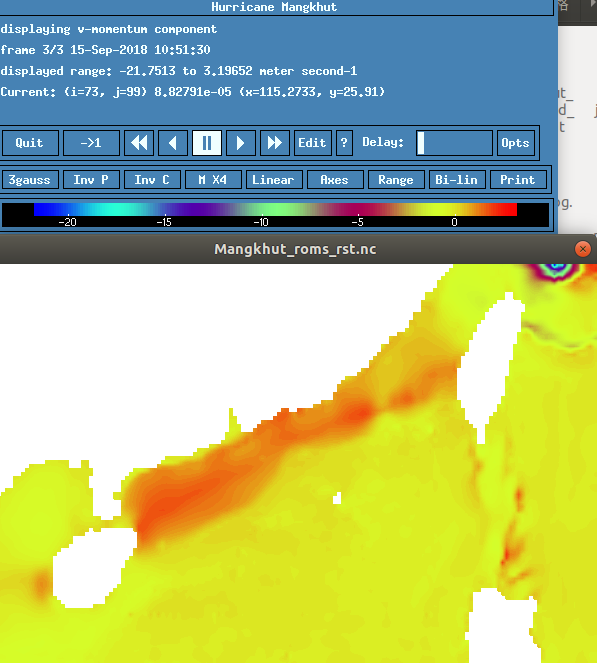The height and width of the screenshot is (663, 597).
Task: Click the fast forward double-arrow button
Action: (x=275, y=143)
